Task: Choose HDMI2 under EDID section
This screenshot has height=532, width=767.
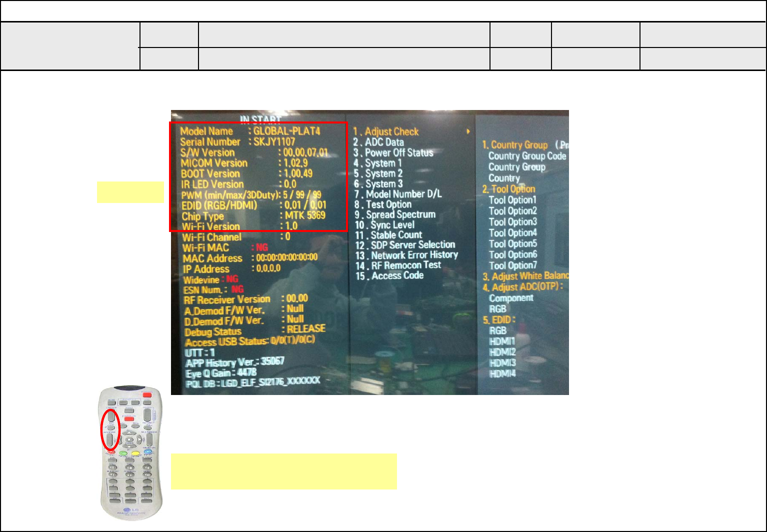Action: click(502, 352)
